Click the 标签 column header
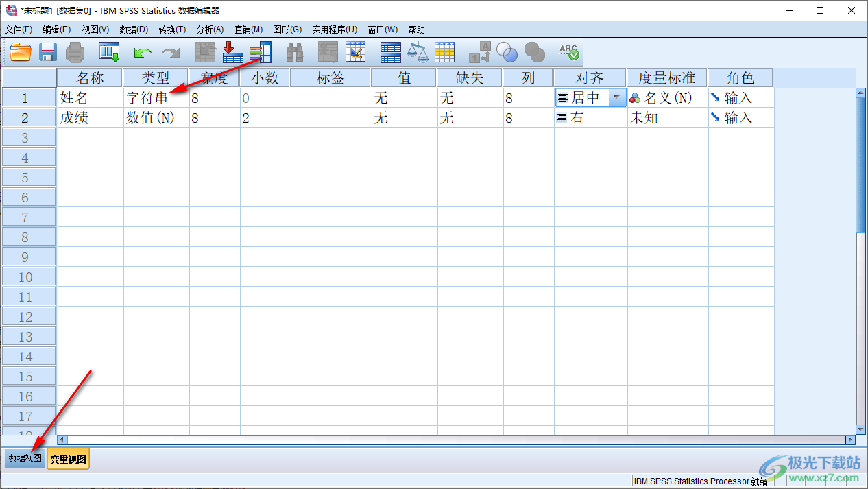The image size is (868, 489). point(330,77)
